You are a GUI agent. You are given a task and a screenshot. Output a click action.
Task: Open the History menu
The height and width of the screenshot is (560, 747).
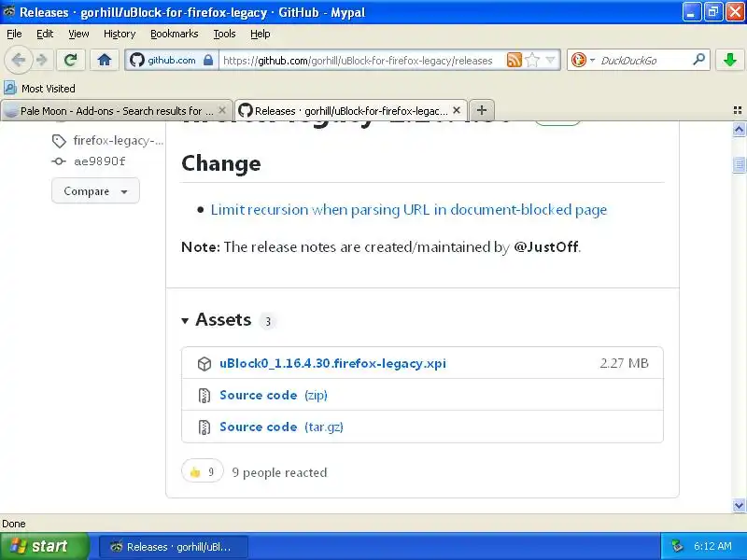[x=120, y=34]
